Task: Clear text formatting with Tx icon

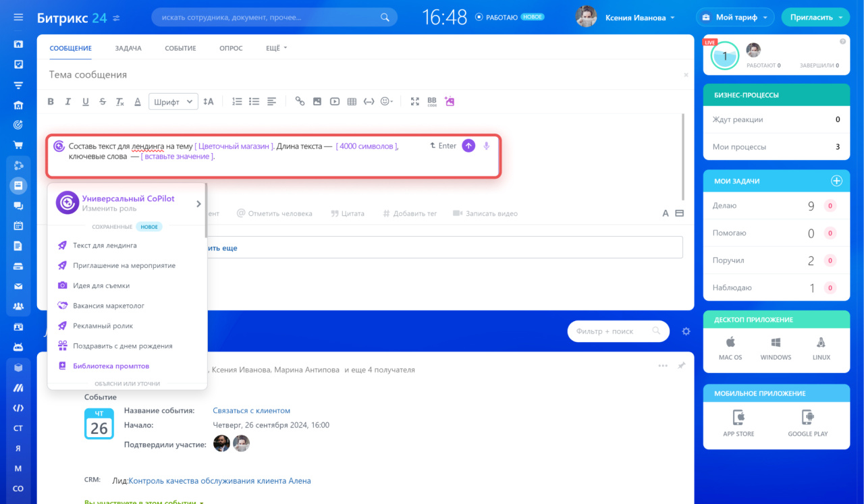Action: 119,102
